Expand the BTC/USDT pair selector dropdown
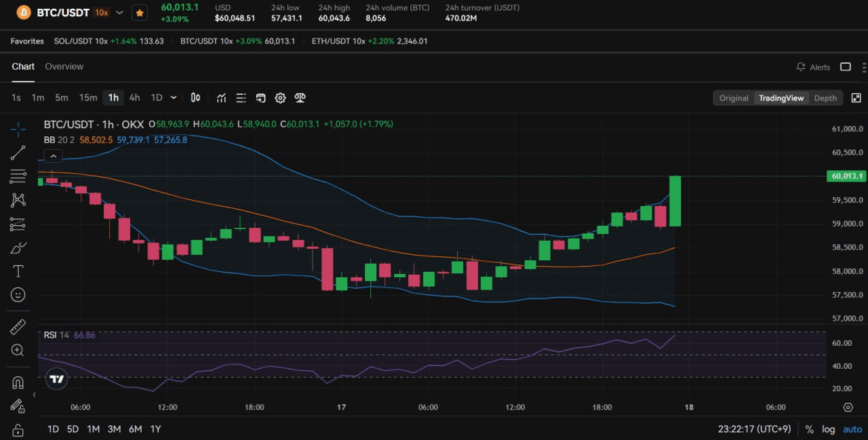This screenshot has width=868, height=440. tap(120, 12)
